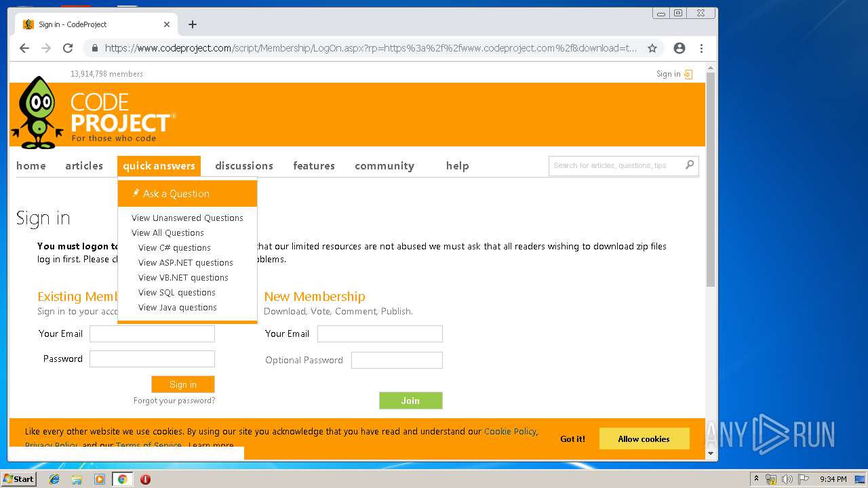Click the orange Sign in button
Screen dimensions: 868x488
(183, 384)
